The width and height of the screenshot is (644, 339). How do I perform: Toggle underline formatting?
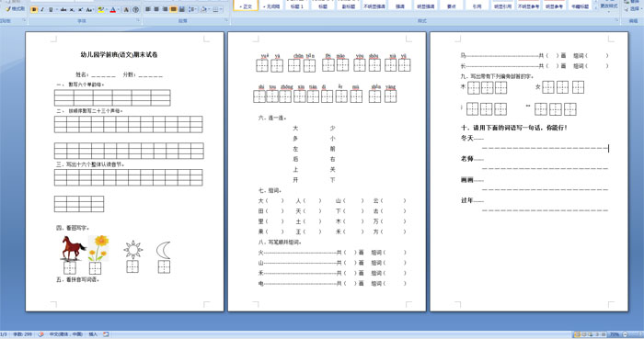pyautogui.click(x=51, y=9)
